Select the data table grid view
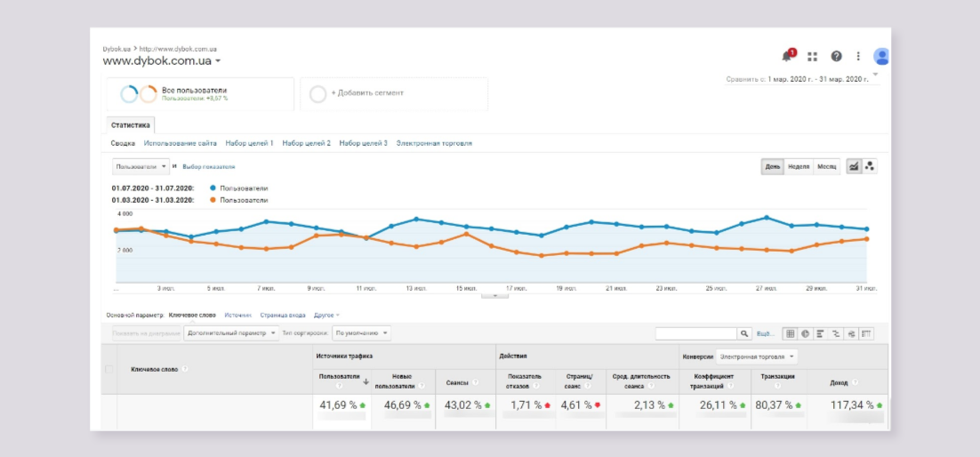The image size is (980, 457). point(790,333)
